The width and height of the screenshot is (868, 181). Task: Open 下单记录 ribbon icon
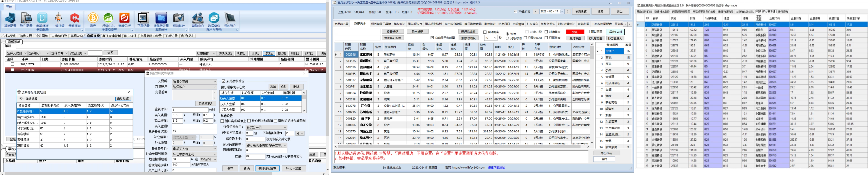(x=143, y=20)
